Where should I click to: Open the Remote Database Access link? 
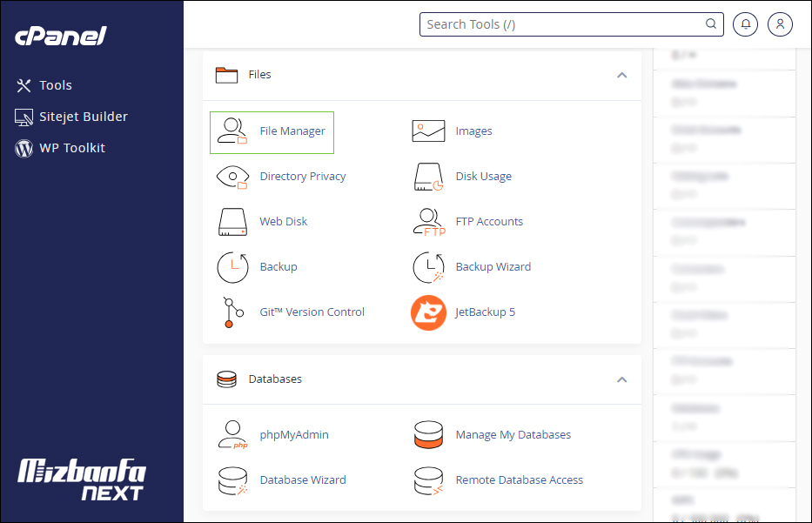[520, 480]
